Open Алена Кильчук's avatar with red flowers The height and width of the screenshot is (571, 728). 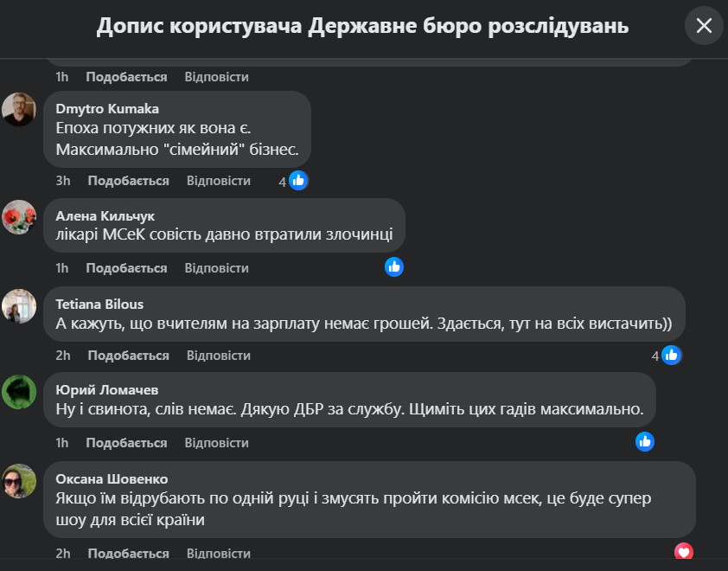point(19,217)
